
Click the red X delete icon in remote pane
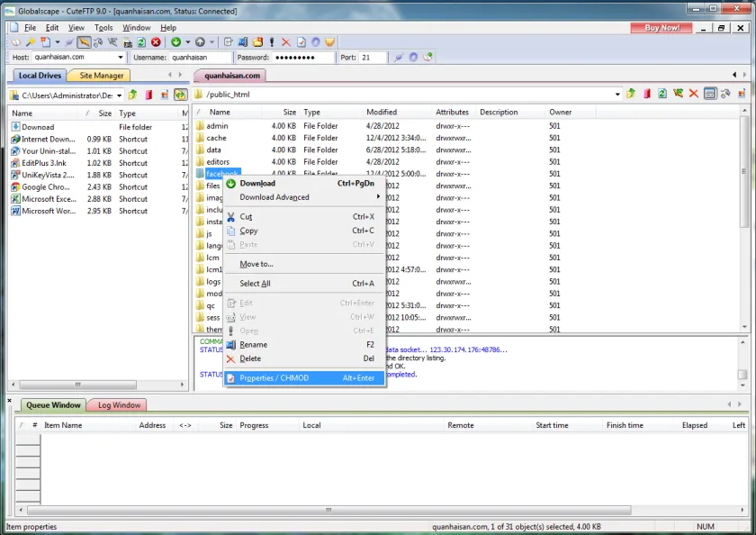tap(693, 94)
